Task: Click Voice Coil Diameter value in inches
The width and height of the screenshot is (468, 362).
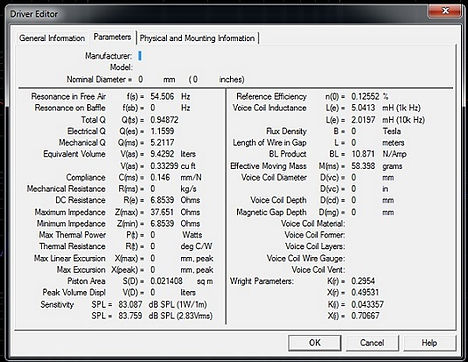Action: [354, 189]
